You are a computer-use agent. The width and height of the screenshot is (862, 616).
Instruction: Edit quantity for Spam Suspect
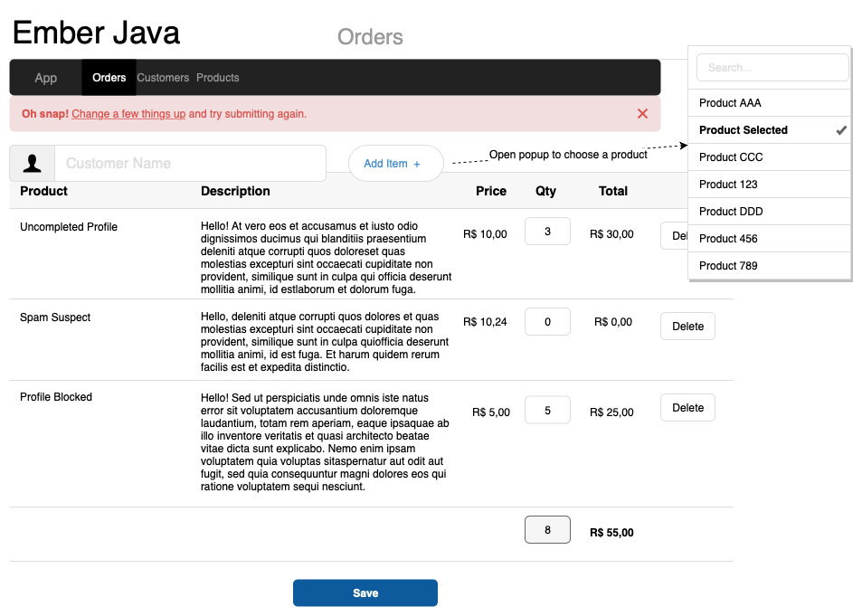[547, 322]
